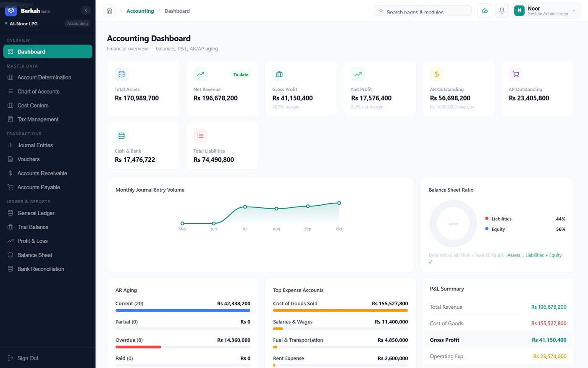Screen dimensions: 588x368
Task: Open the General Ledger report
Action: [x=47, y=213]
